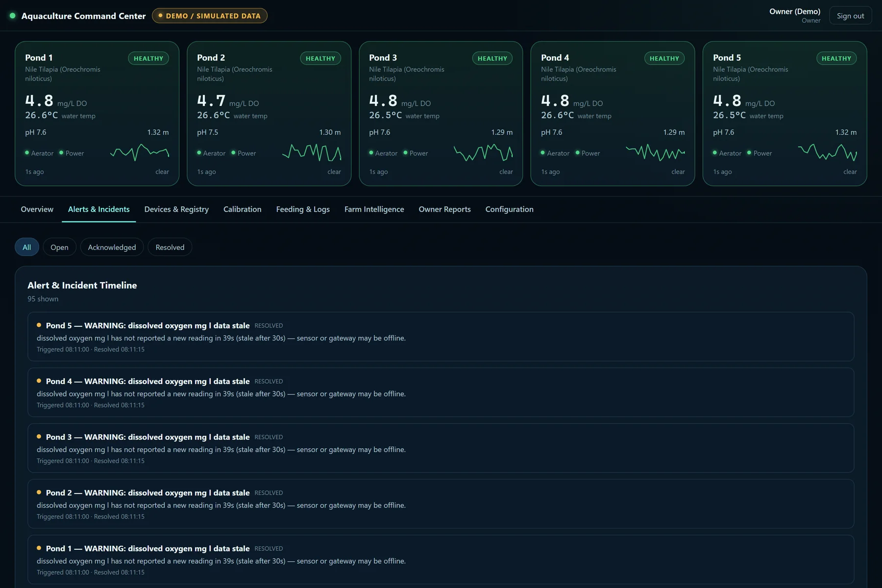Open the Pond 1 data stale alert title

point(147,549)
